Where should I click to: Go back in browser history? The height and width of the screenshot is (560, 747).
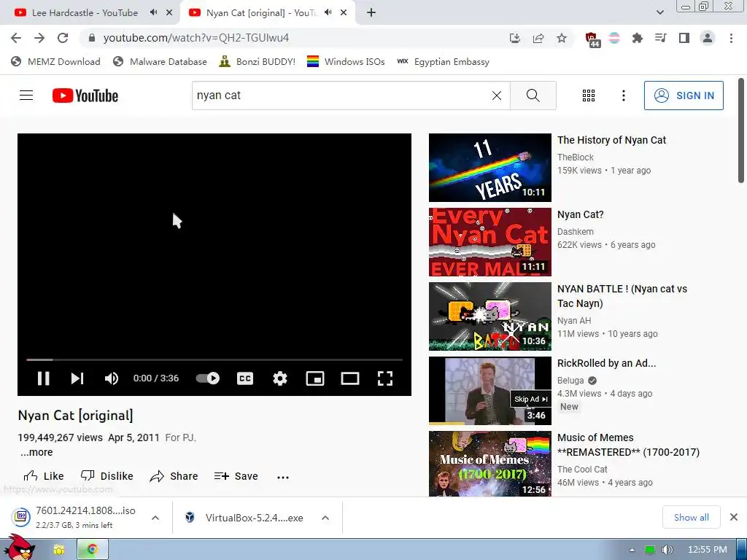coord(16,38)
